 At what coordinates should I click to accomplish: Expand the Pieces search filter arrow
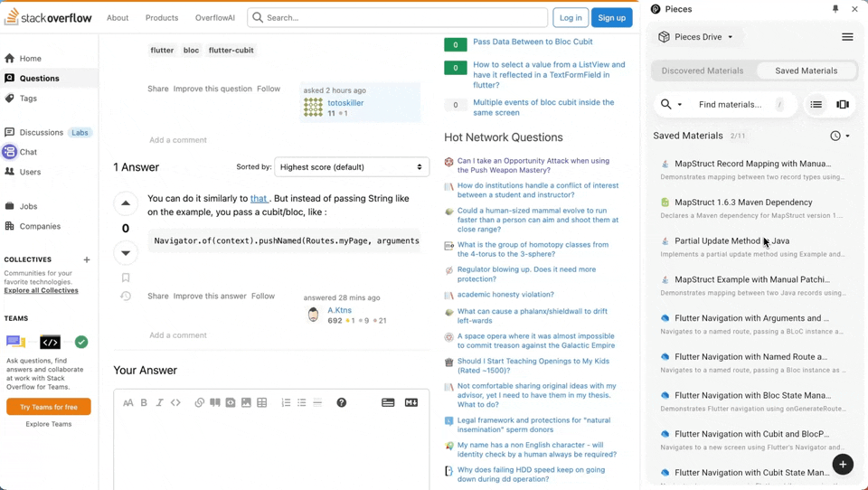(x=680, y=105)
